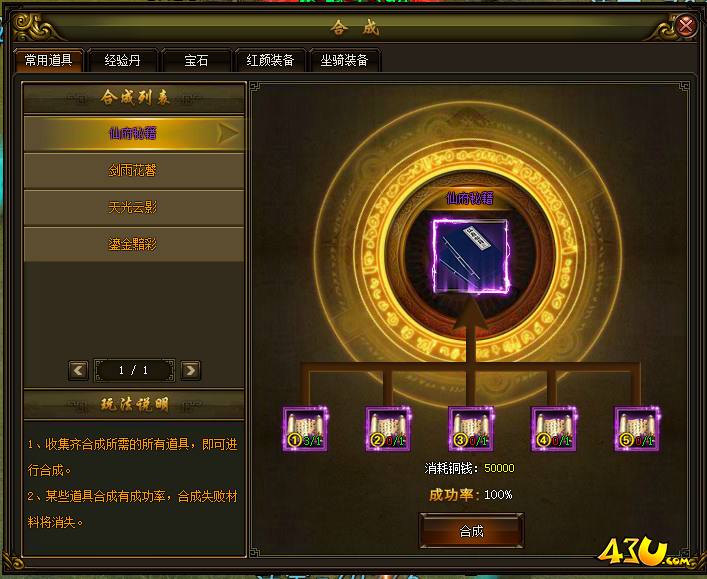Go to next page of synthesis list
This screenshot has width=707, height=579.
pos(190,370)
